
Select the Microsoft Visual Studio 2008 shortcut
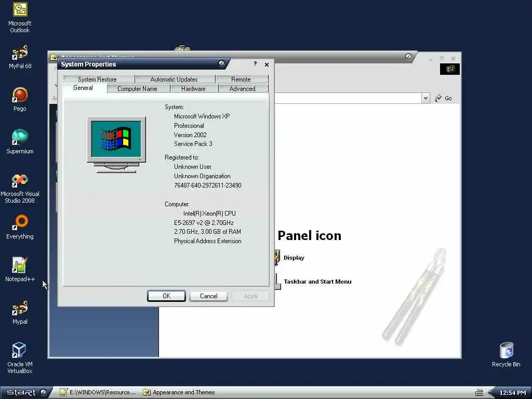(20, 189)
